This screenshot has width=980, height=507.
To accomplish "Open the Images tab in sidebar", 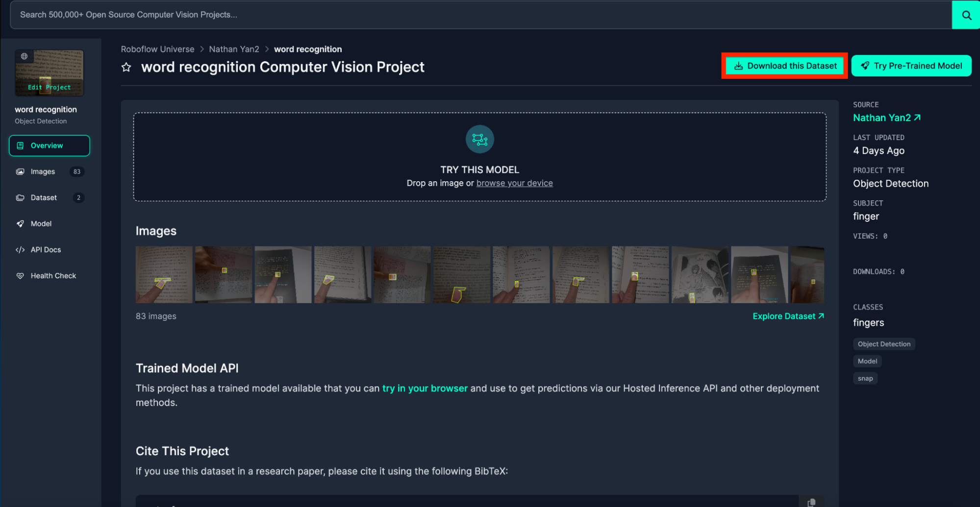I will (x=50, y=171).
